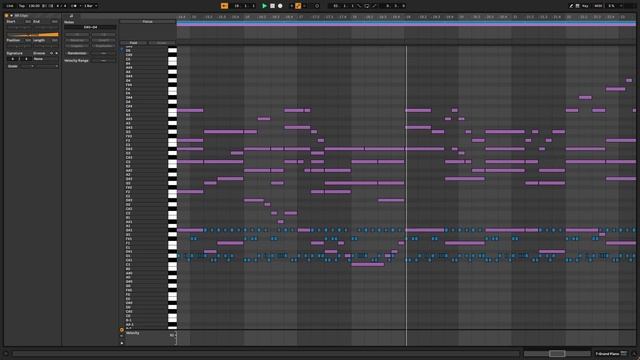Expand the clip title dropdown arrow
This screenshot has height=360, width=640.
11,16
